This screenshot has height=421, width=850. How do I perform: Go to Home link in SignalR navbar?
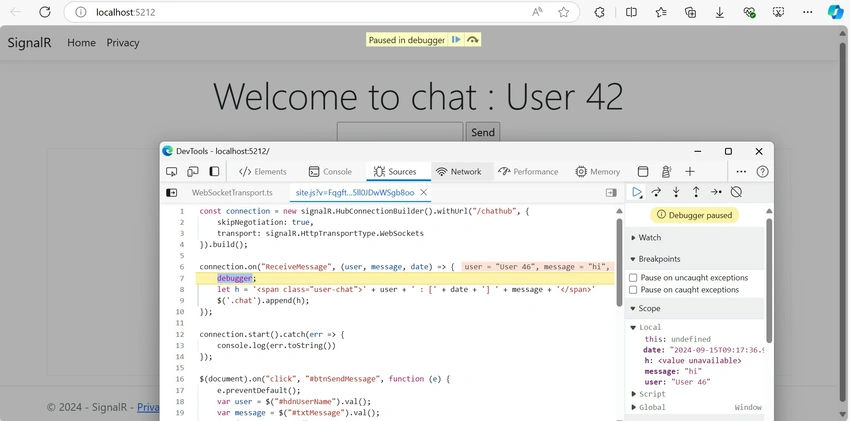pos(81,43)
